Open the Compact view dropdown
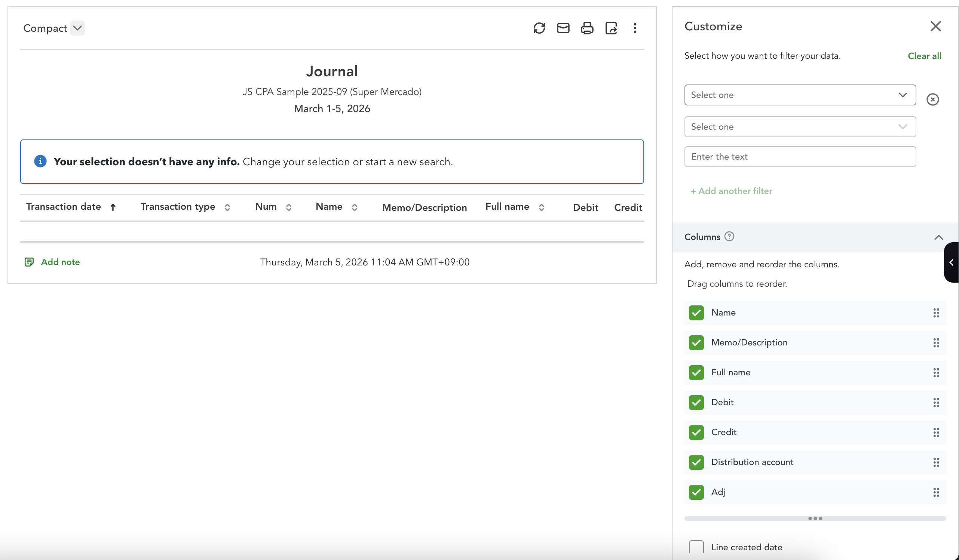959x560 pixels. point(77,28)
